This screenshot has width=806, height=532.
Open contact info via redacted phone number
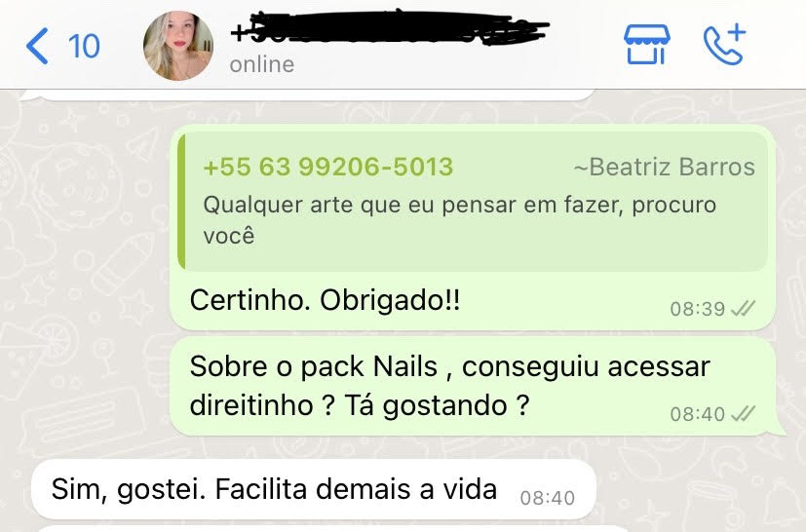[x=390, y=29]
